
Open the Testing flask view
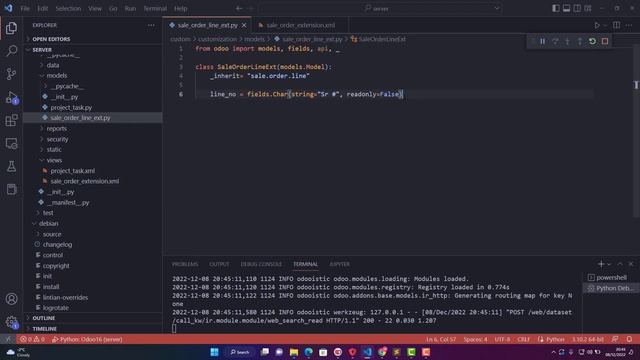[11, 166]
